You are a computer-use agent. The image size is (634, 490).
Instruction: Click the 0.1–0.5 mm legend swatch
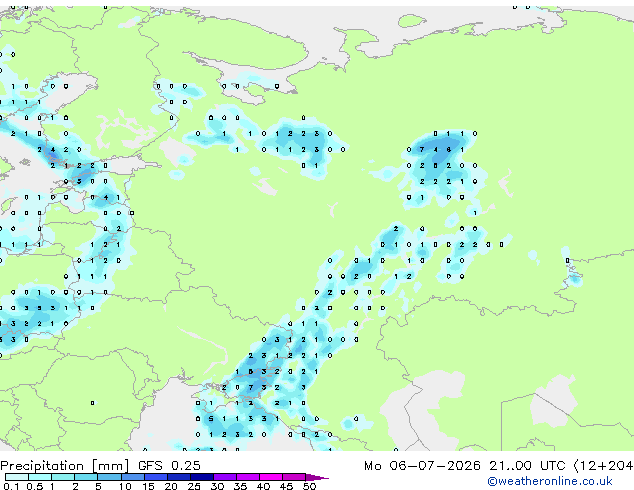(17, 477)
